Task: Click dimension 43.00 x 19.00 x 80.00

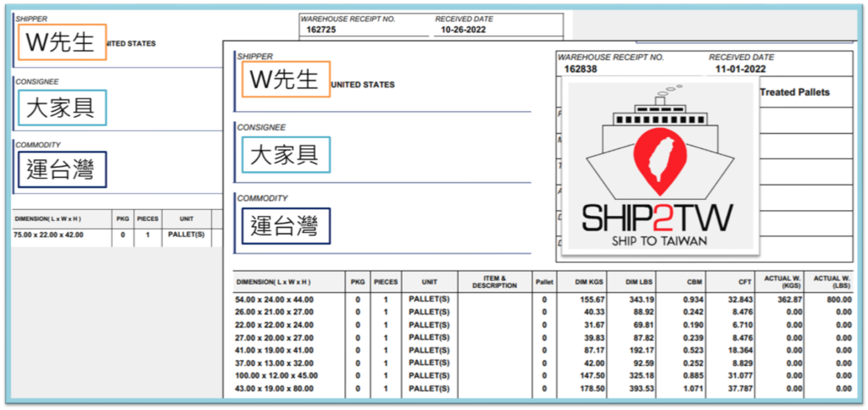Action: point(275,389)
